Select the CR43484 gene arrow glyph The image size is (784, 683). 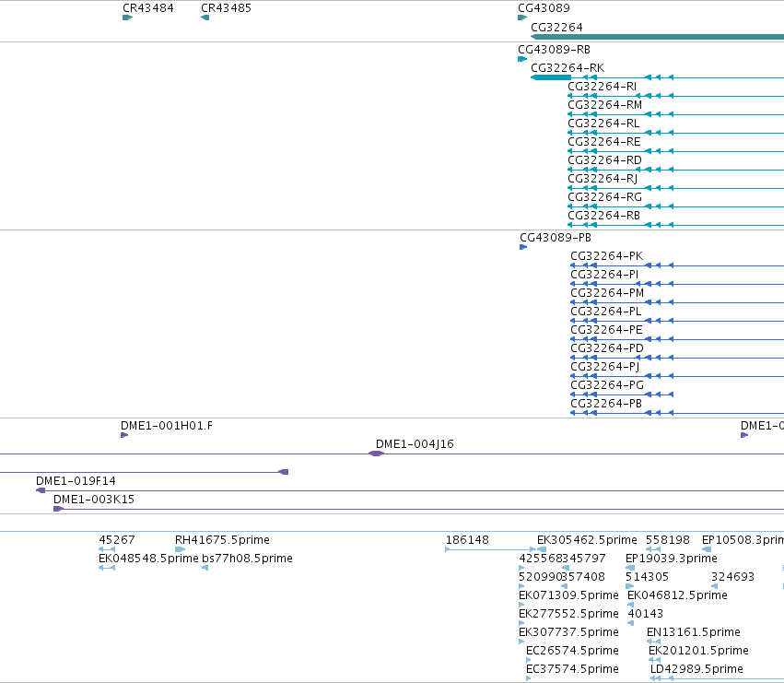coord(127,18)
